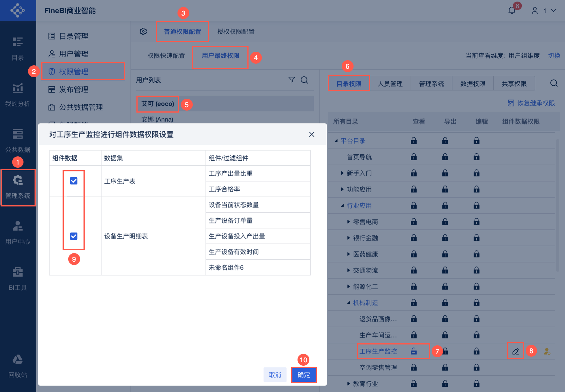This screenshot has width=565, height=392.
Task: Click pencil edit icon for 工序生产监控
Action: [x=515, y=351]
